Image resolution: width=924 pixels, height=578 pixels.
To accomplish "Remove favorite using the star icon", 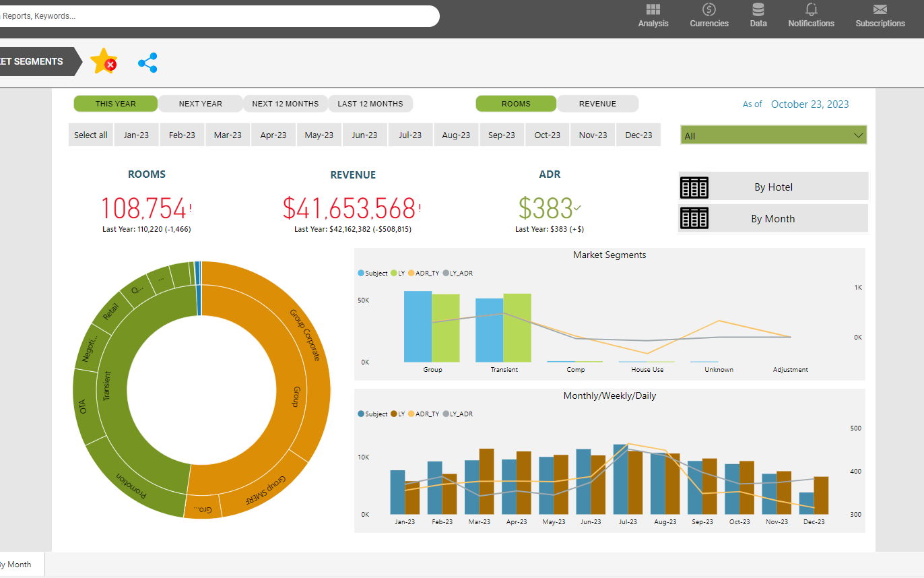I will point(104,61).
